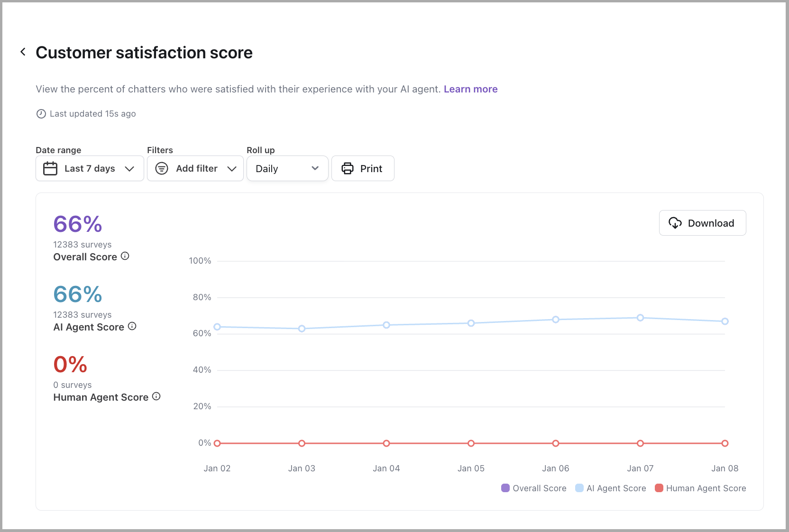
Task: Go back using the left chevron
Action: click(x=23, y=52)
